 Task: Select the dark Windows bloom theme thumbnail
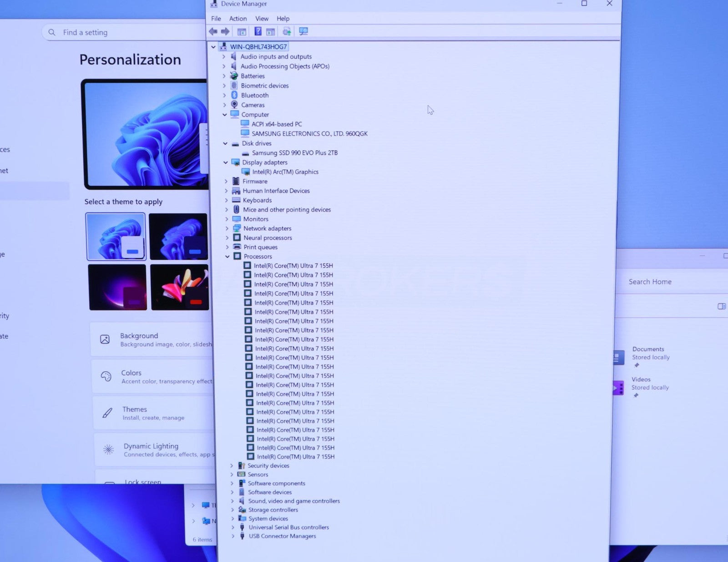[178, 237]
